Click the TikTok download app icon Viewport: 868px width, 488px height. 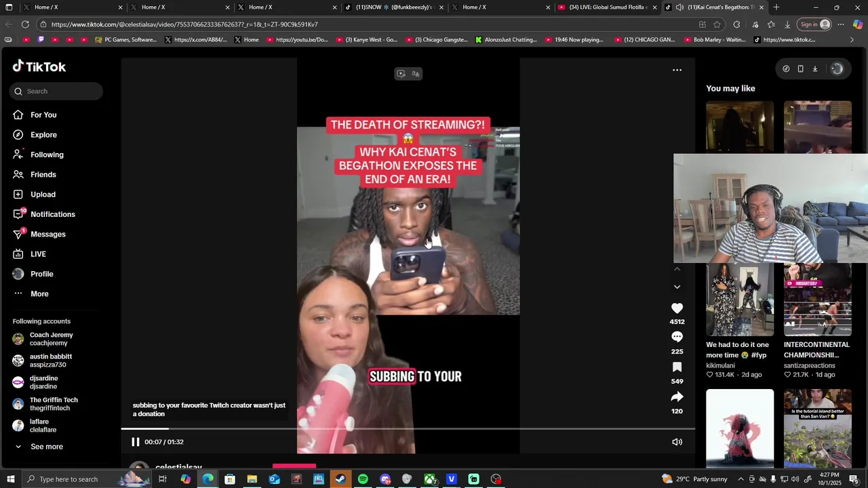click(815, 68)
